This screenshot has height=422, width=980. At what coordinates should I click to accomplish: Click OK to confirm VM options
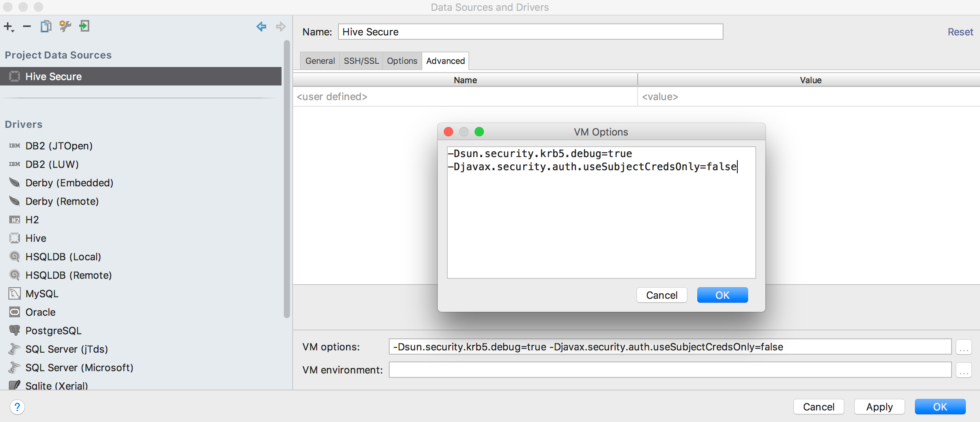point(722,295)
